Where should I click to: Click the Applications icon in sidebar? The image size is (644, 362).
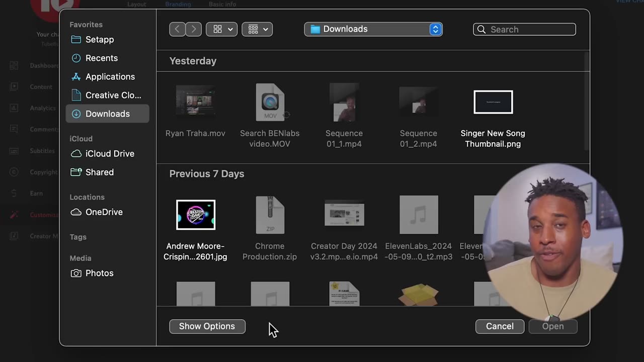pyautogui.click(x=76, y=76)
